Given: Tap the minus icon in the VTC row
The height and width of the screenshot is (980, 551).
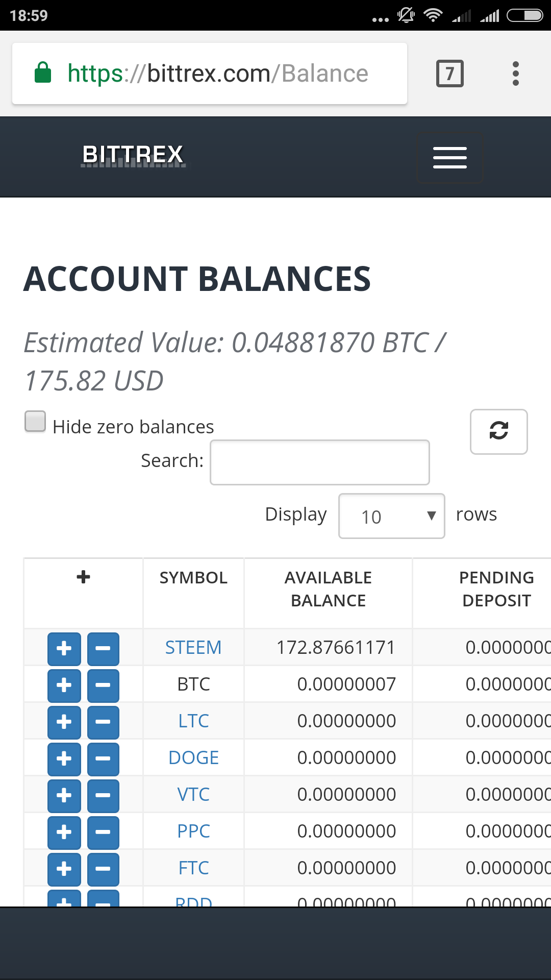Looking at the screenshot, I should pyautogui.click(x=103, y=796).
